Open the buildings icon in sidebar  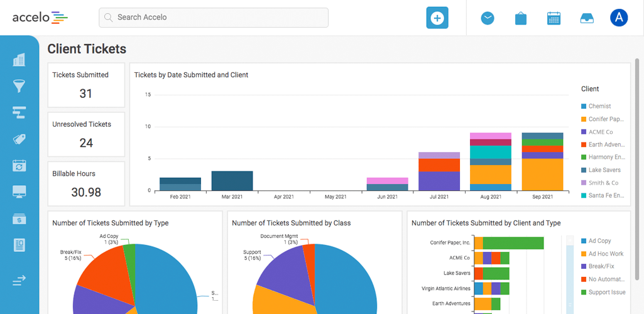click(x=19, y=60)
